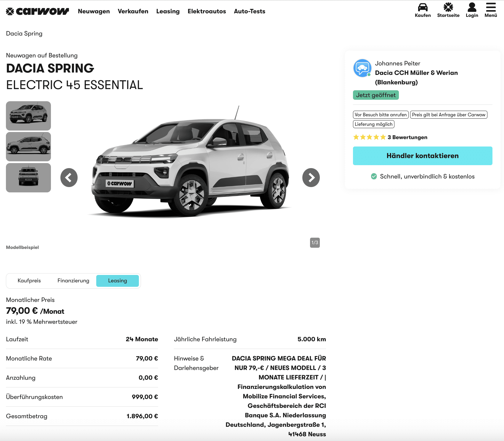Click the Anzahlung 0,00 € value

click(148, 378)
